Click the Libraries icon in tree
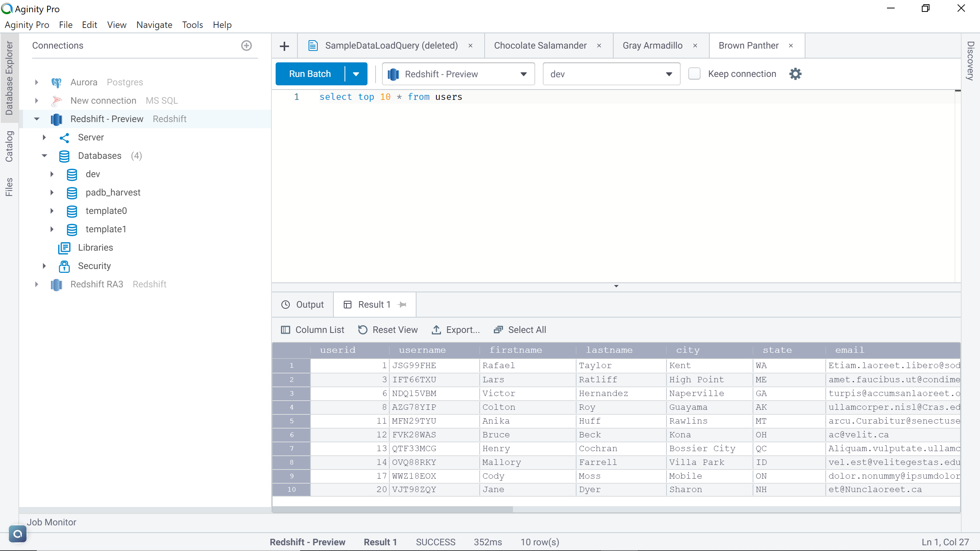Viewport: 980px width, 551px height. click(64, 248)
